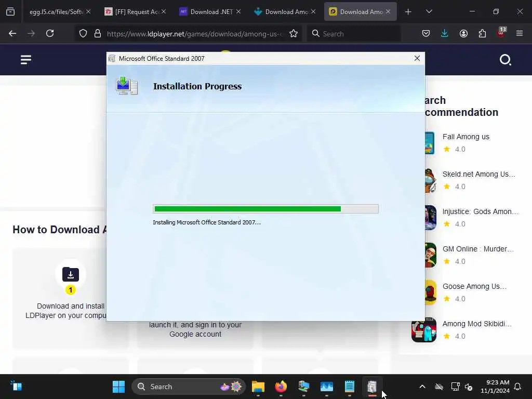The image size is (532, 399).
Task: Close the Microsoft Office Standard 2007 dialog
Action: pyautogui.click(x=417, y=58)
